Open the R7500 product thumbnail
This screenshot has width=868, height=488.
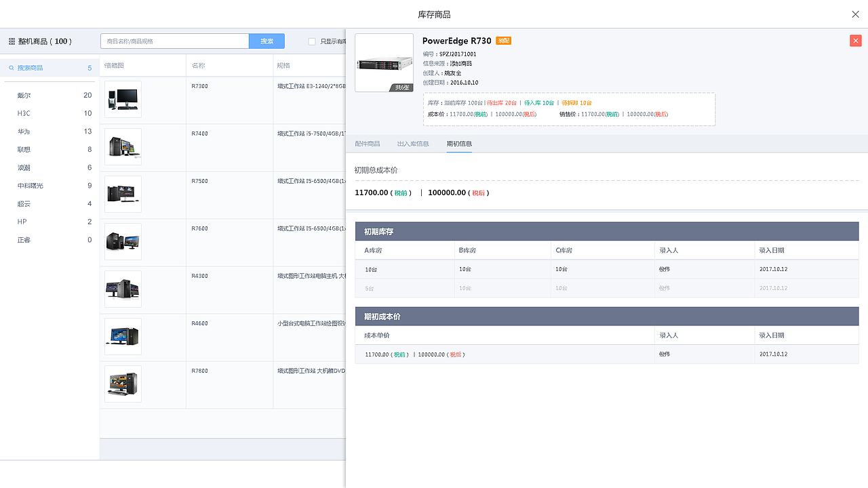pyautogui.click(x=123, y=195)
